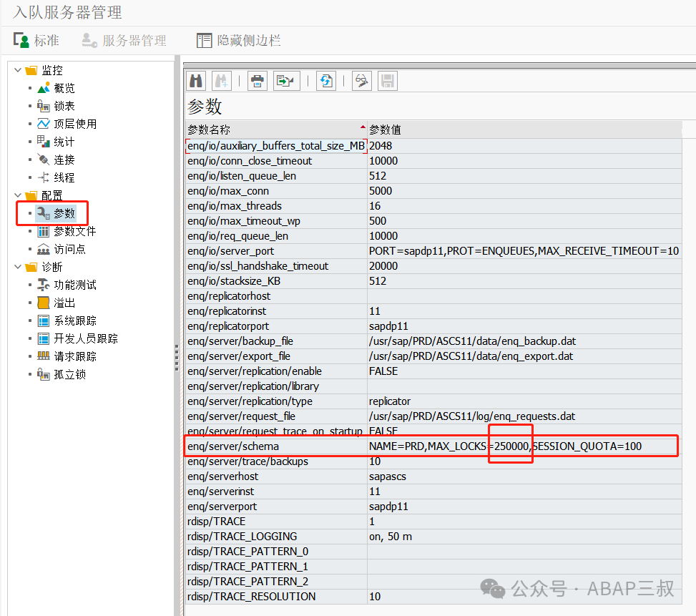The image size is (696, 616).
Task: Click the 标准 icon in the top bar
Action: pyautogui.click(x=21, y=40)
